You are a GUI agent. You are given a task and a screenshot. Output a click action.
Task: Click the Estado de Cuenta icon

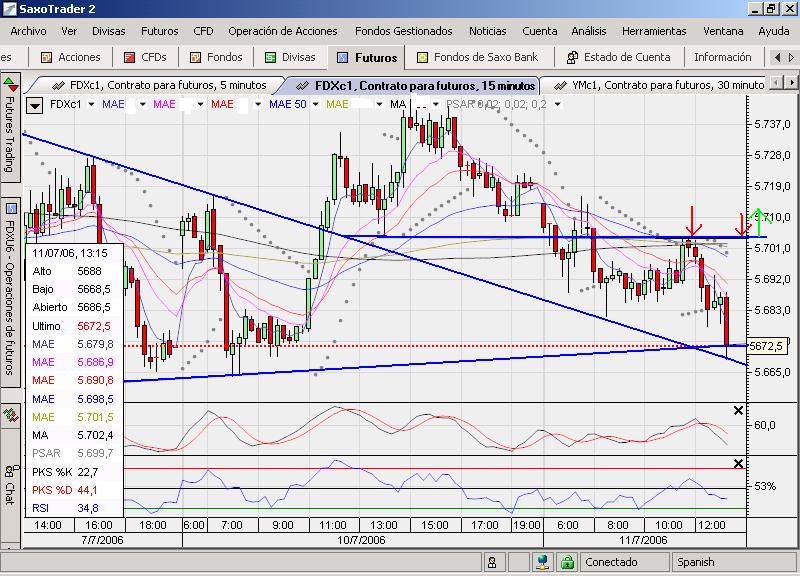tap(572, 58)
